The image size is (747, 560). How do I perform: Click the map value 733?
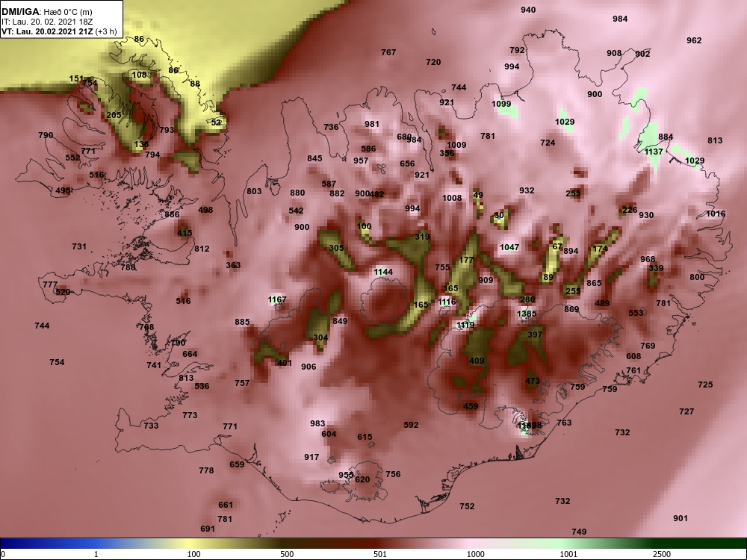[151, 426]
